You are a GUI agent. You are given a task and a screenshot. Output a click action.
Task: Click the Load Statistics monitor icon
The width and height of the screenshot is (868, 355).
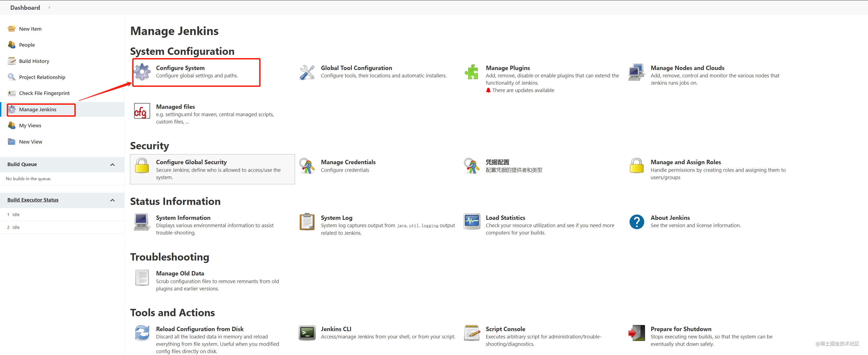click(472, 222)
